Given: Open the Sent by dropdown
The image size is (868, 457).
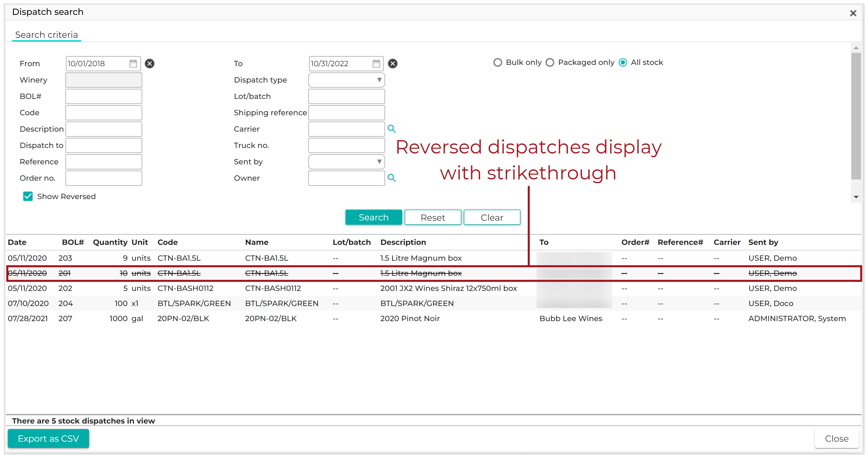Looking at the screenshot, I should 346,162.
